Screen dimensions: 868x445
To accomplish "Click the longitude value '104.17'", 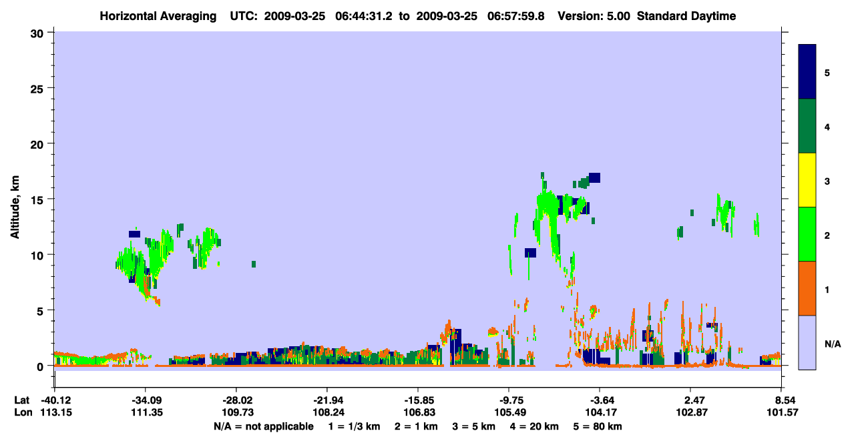I will tap(600, 413).
